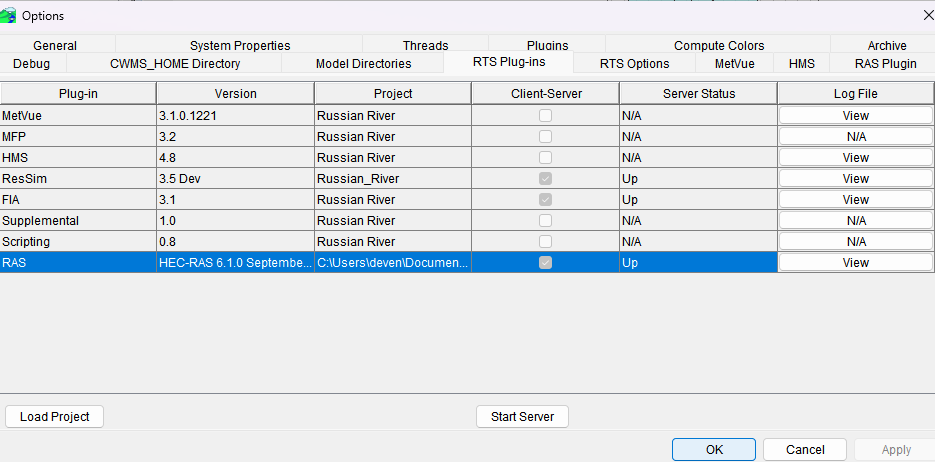The width and height of the screenshot is (935, 462).
Task: Click the Log File column header
Action: (x=856, y=94)
